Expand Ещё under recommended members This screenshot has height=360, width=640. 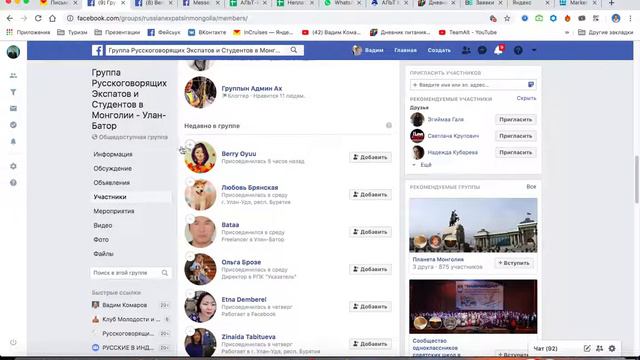tap(422, 165)
